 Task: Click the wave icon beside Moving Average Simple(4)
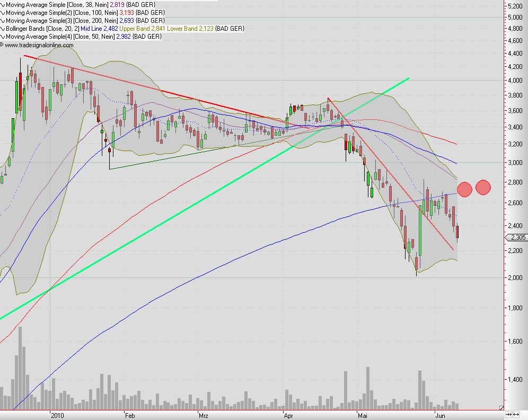(x=3, y=37)
